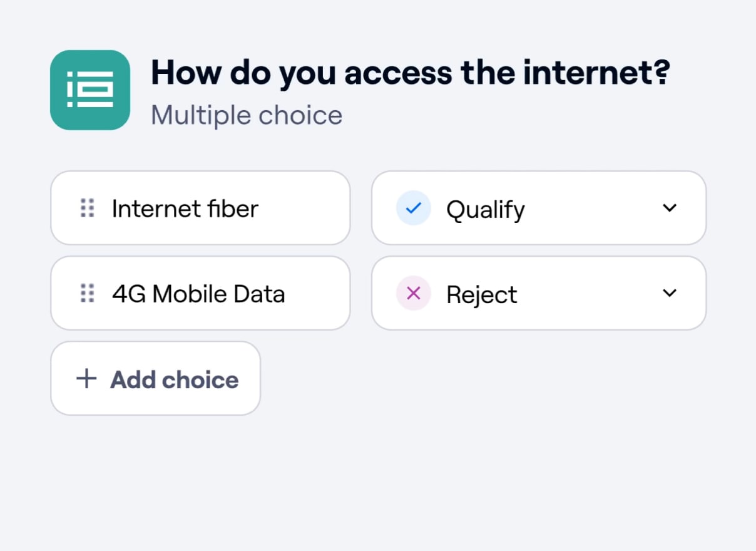Click the teal multiple choice question icon
The image size is (756, 551).
90,90
